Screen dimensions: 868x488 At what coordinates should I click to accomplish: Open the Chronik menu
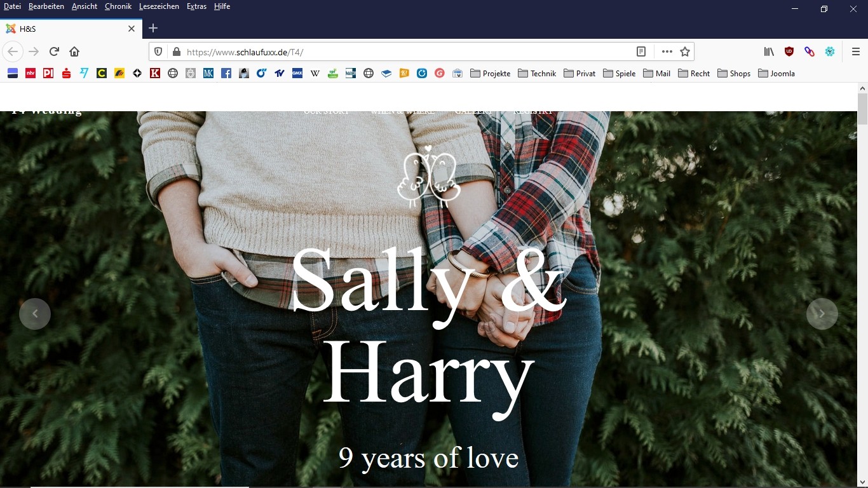tap(118, 6)
